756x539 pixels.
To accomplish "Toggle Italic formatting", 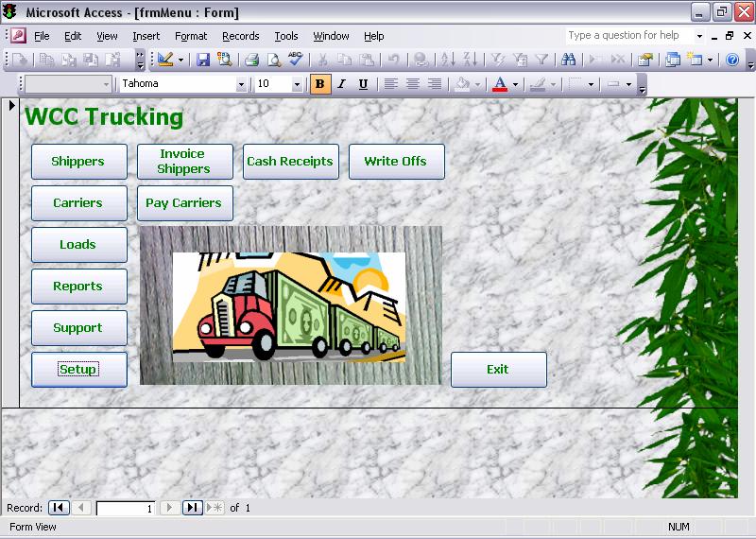I will pyautogui.click(x=341, y=84).
